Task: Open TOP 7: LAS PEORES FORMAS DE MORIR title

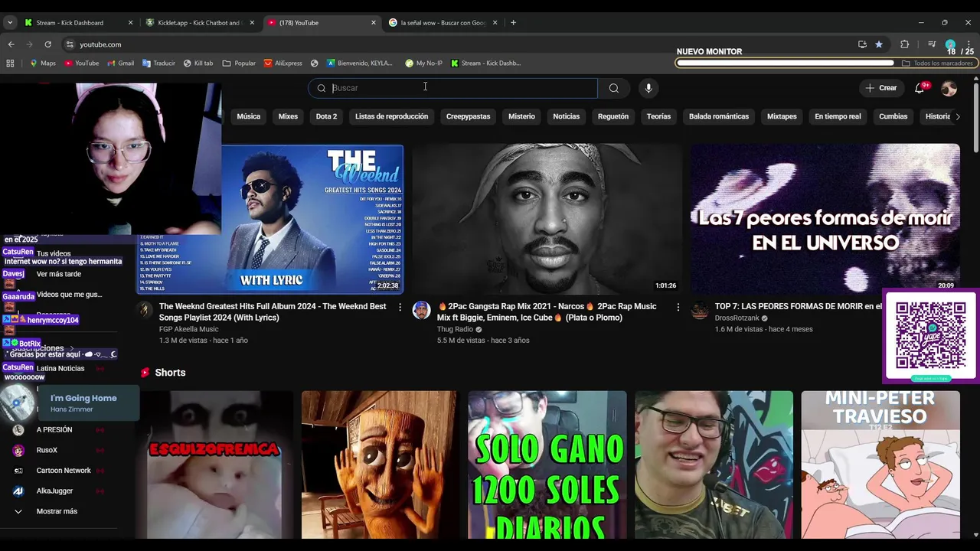Action: coord(798,306)
